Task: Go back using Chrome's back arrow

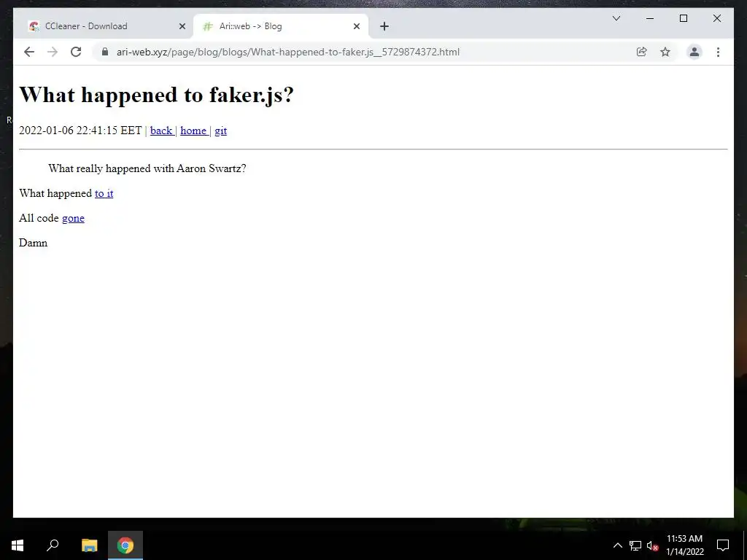Action: (29, 52)
